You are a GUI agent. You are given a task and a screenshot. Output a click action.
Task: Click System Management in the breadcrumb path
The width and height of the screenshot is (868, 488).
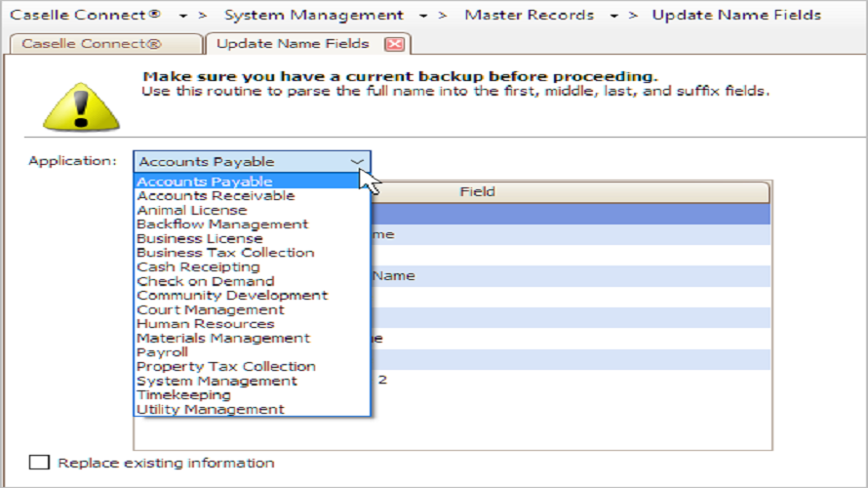tap(313, 15)
